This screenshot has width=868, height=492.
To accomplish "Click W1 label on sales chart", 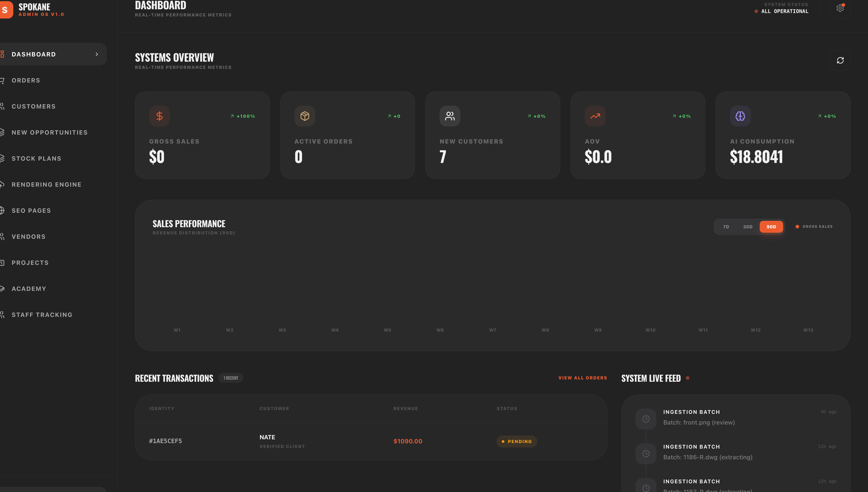I will (177, 330).
